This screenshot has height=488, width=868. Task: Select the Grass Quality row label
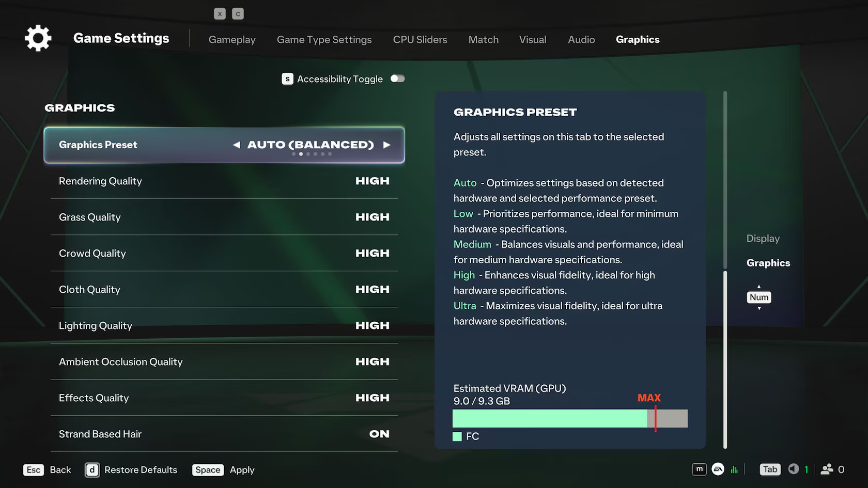[89, 217]
